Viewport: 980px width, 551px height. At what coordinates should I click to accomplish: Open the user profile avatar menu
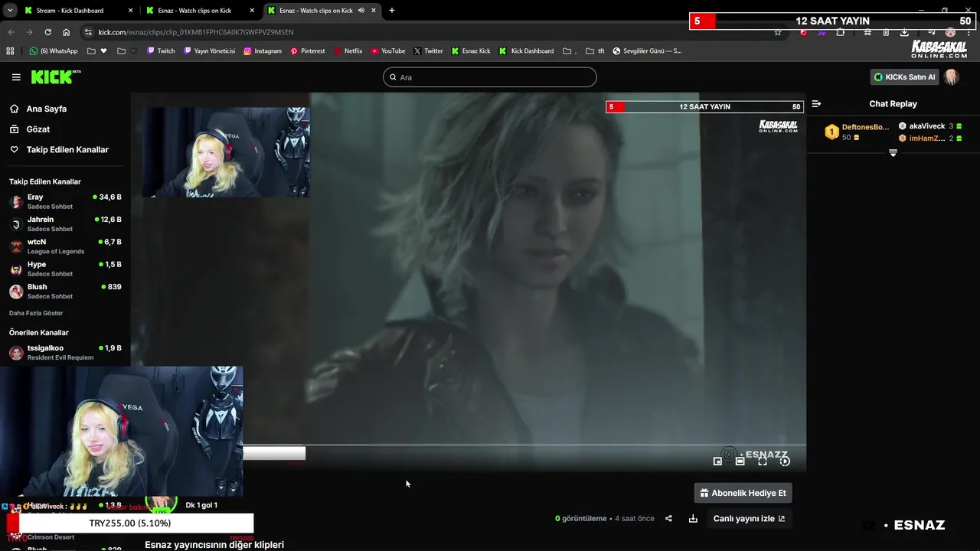[952, 77]
